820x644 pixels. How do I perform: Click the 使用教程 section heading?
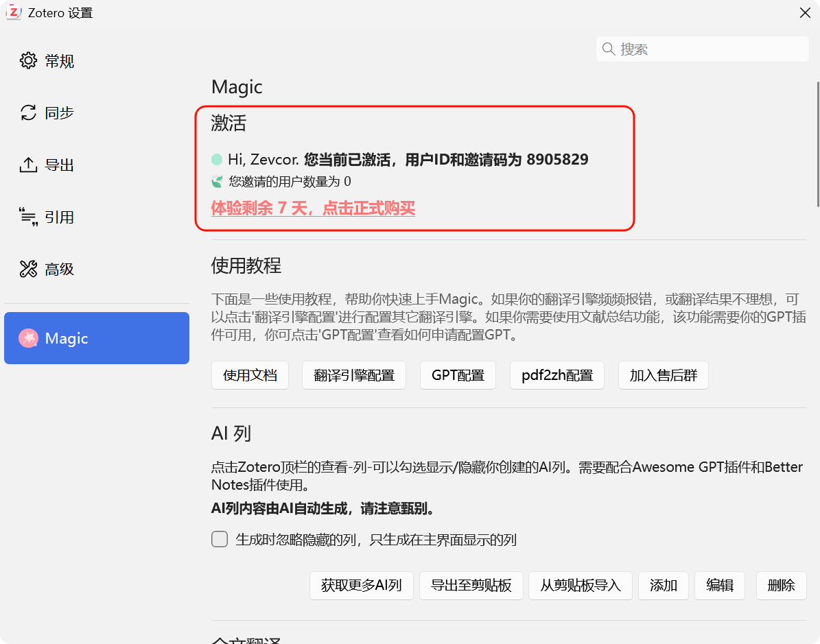pyautogui.click(x=246, y=265)
